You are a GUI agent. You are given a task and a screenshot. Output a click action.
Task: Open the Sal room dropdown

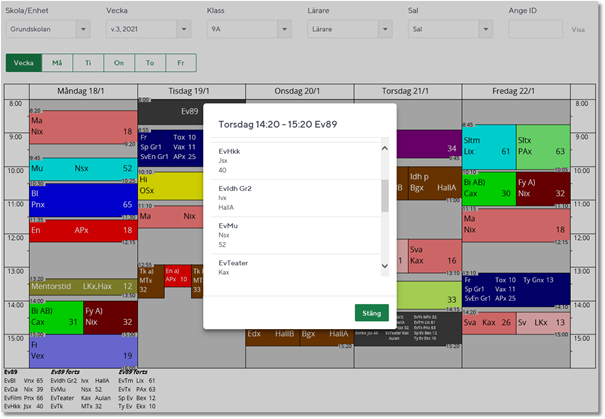pyautogui.click(x=451, y=29)
